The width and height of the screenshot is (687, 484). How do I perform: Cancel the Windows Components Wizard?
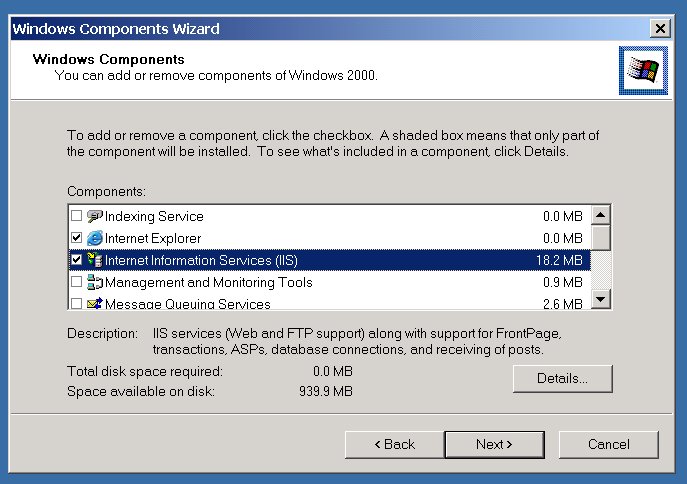pyautogui.click(x=609, y=445)
